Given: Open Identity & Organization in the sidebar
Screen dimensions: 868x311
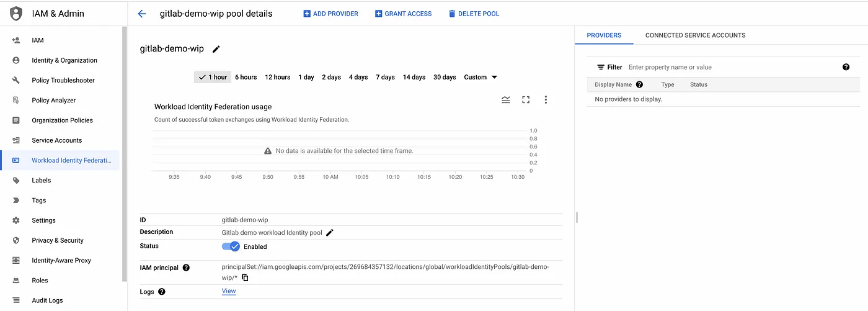Looking at the screenshot, I should click(64, 60).
